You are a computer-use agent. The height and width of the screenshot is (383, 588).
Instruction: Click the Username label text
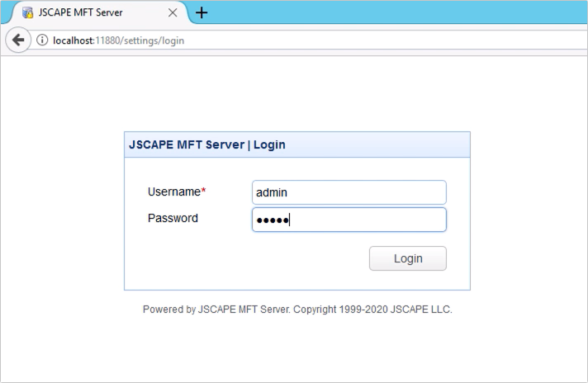(173, 191)
